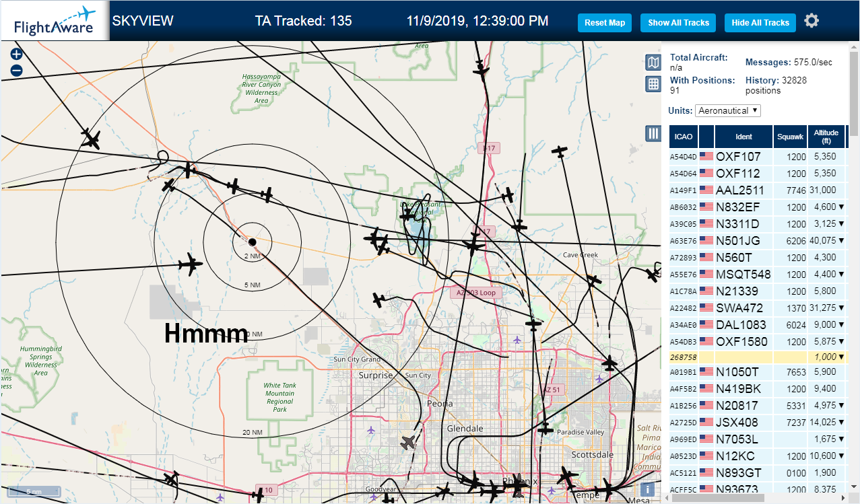
Task: Click the US flag of OXF107 row
Action: (x=706, y=156)
